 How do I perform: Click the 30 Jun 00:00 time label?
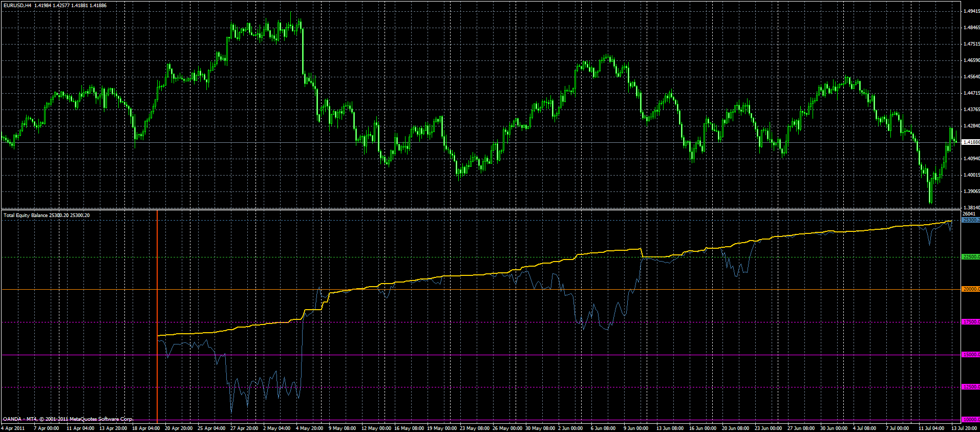point(834,428)
